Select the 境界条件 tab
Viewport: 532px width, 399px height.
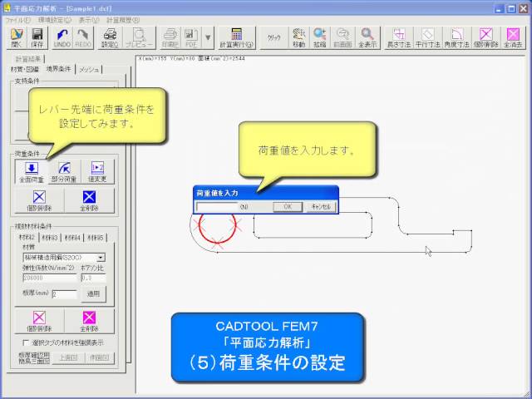click(x=58, y=69)
